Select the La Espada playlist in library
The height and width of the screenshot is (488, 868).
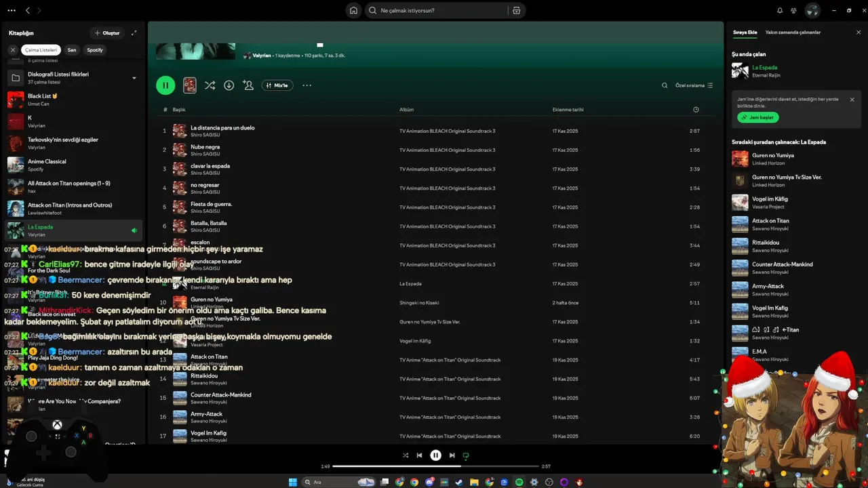73,230
